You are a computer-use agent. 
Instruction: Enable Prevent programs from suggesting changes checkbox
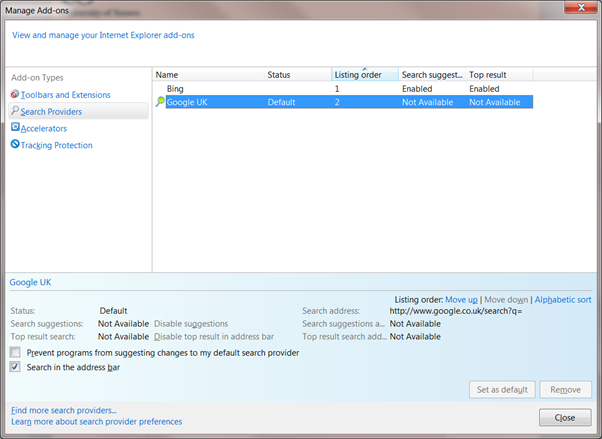pos(15,352)
